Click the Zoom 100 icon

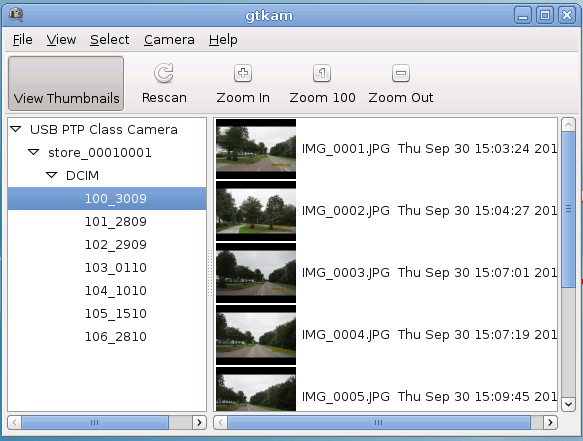tap(322, 73)
